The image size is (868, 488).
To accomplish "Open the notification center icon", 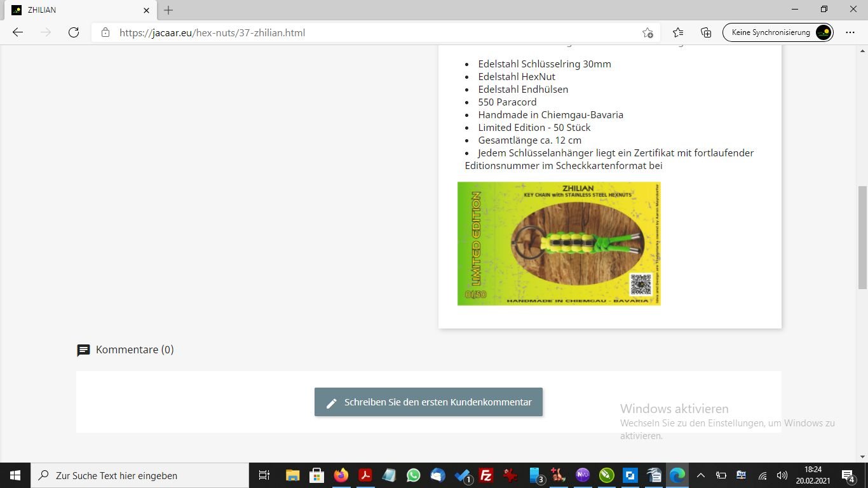I will pos(848,475).
